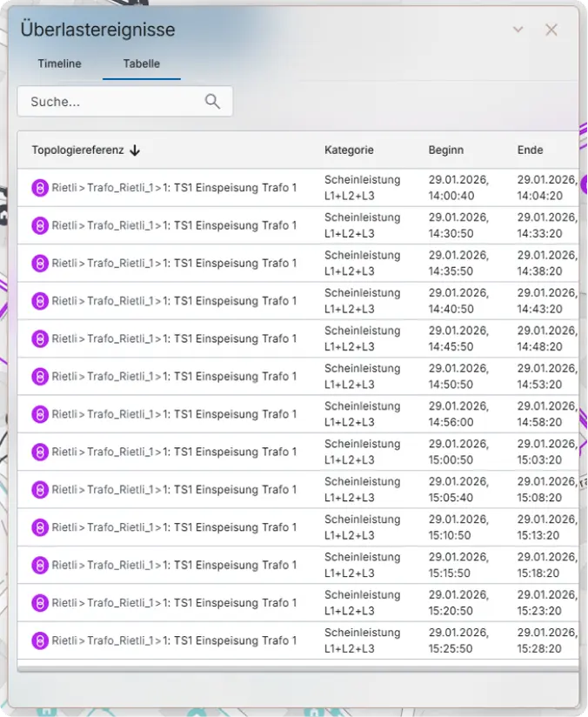Click transformer icon in 15:20:50 row
This screenshot has height=717, width=588.
tap(40, 603)
